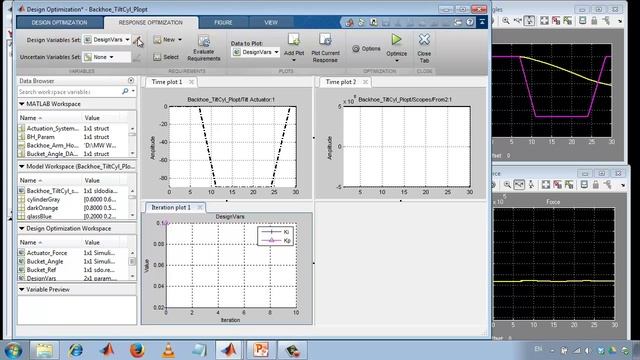Click Plot Current Response
This screenshot has width=640, height=360.
point(325,48)
